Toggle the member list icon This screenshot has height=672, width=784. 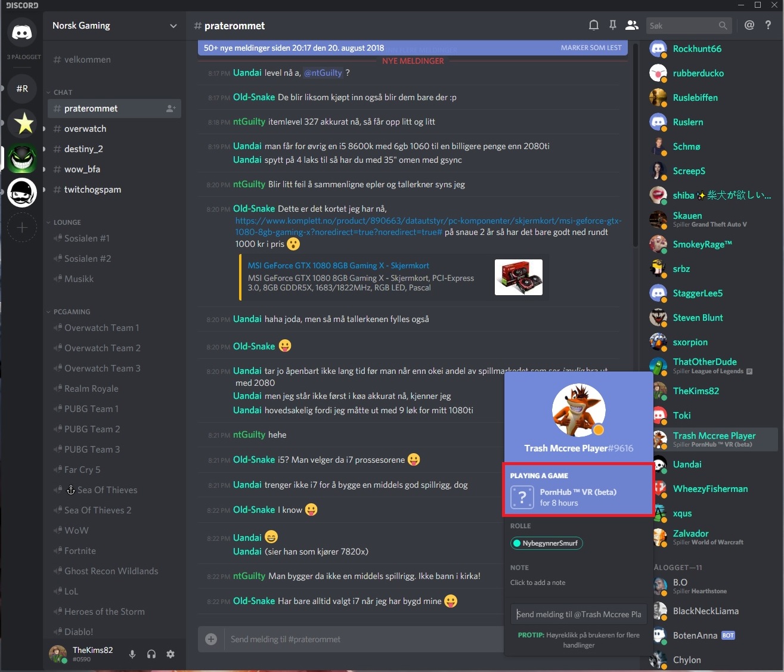click(x=631, y=25)
